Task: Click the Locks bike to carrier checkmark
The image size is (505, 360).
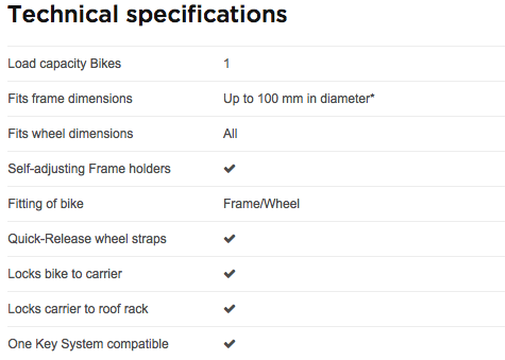Action: pyautogui.click(x=229, y=274)
